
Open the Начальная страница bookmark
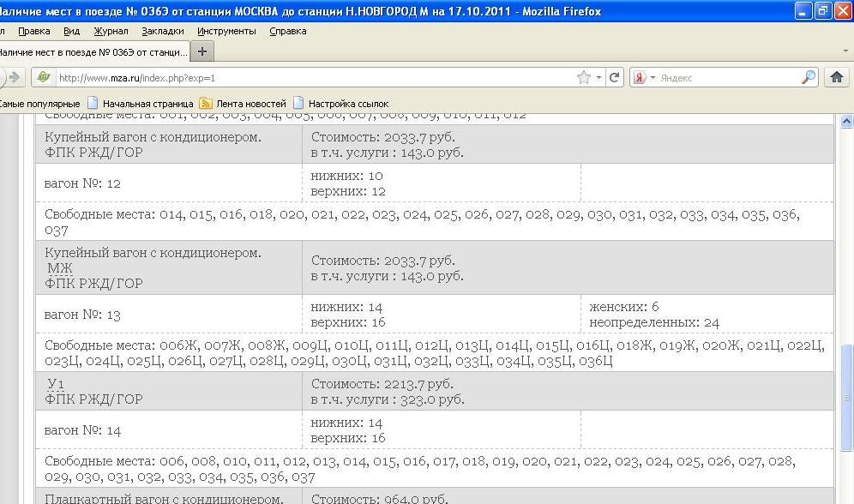coord(140,104)
